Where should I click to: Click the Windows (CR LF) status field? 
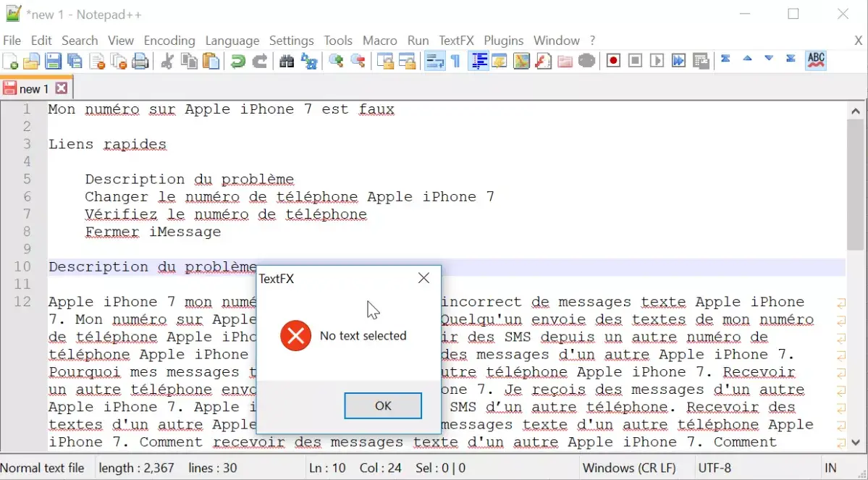(629, 468)
